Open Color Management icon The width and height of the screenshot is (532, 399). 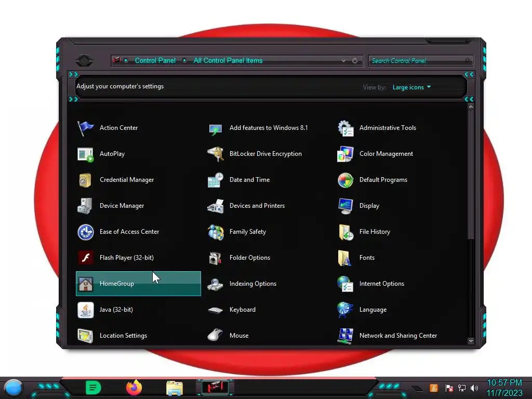coord(345,154)
